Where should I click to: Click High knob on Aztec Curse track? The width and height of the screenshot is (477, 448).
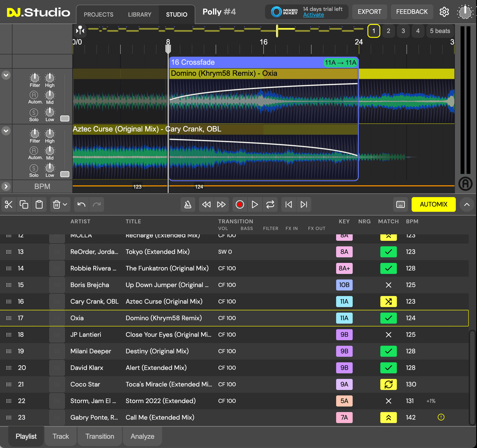50,133
